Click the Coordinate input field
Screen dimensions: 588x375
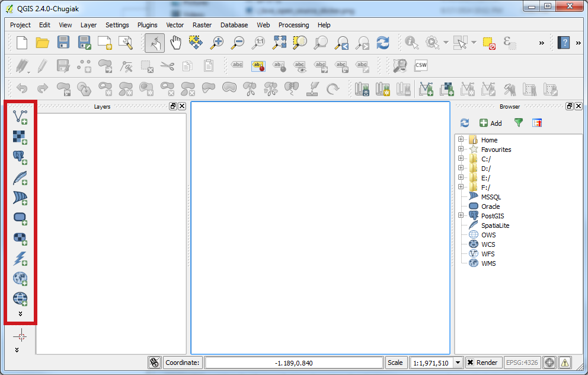pos(294,363)
